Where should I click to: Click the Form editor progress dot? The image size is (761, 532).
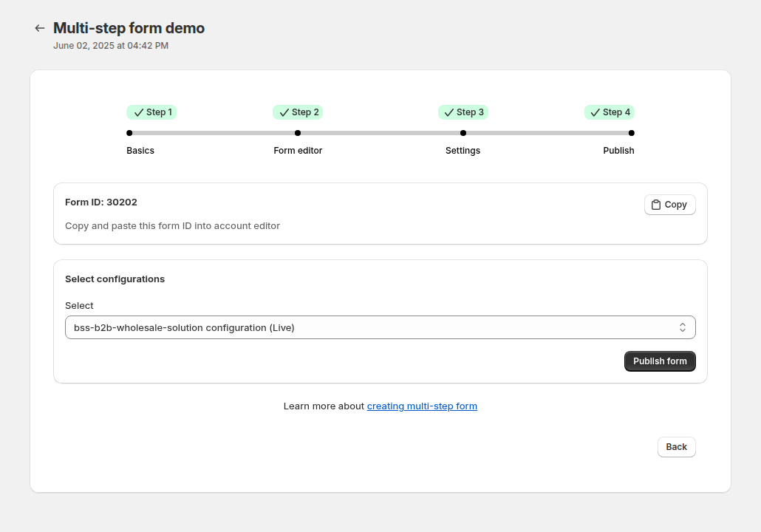(x=298, y=133)
